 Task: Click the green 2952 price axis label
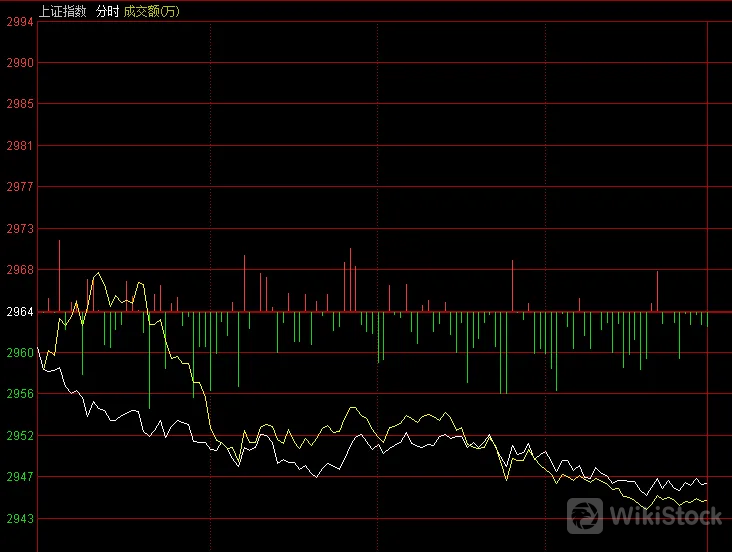[x=18, y=436]
